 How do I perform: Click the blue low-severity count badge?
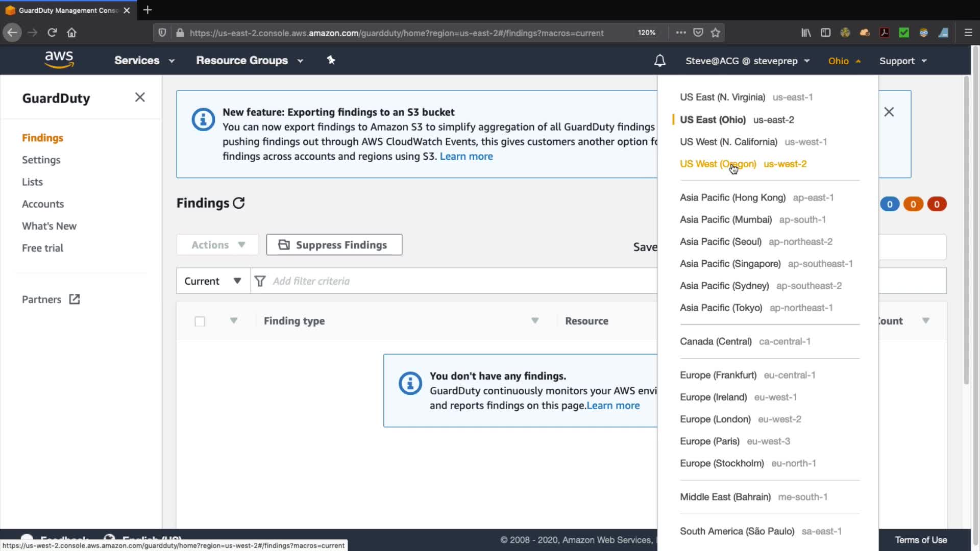coord(889,204)
